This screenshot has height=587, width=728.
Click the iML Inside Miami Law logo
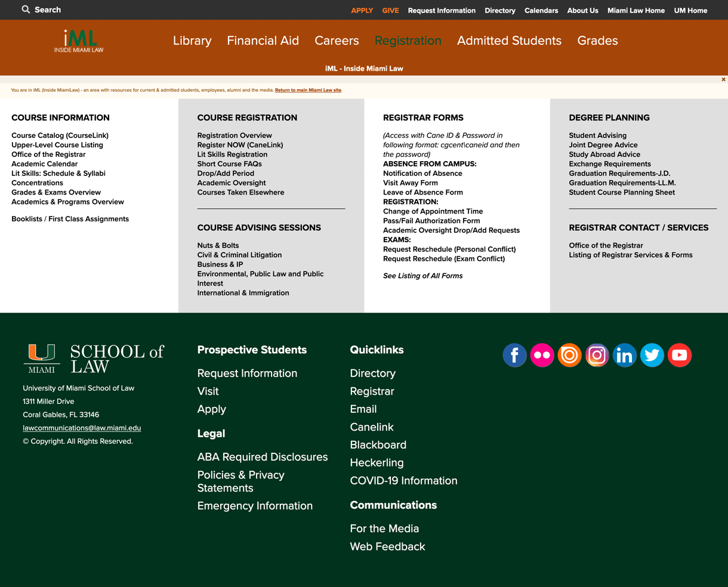click(x=79, y=41)
